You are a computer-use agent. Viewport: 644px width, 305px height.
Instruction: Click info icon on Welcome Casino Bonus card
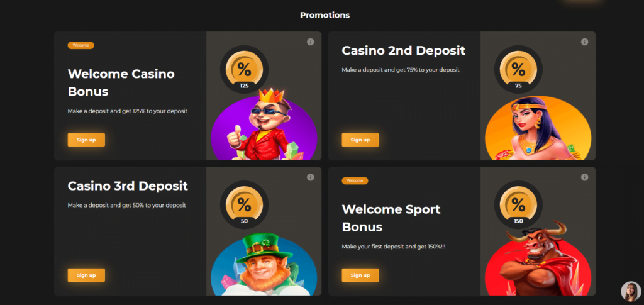pyautogui.click(x=310, y=42)
